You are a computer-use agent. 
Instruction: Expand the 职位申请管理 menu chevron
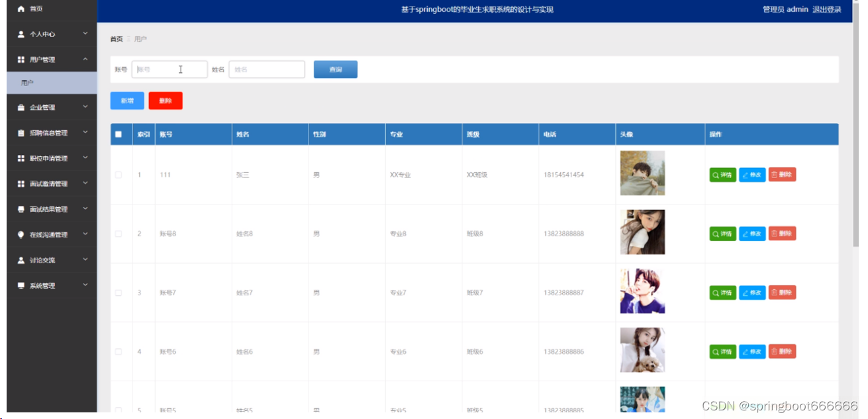85,158
